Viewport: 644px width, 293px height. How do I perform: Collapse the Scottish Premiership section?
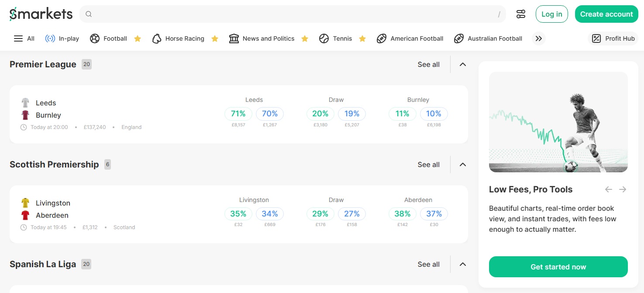click(463, 164)
